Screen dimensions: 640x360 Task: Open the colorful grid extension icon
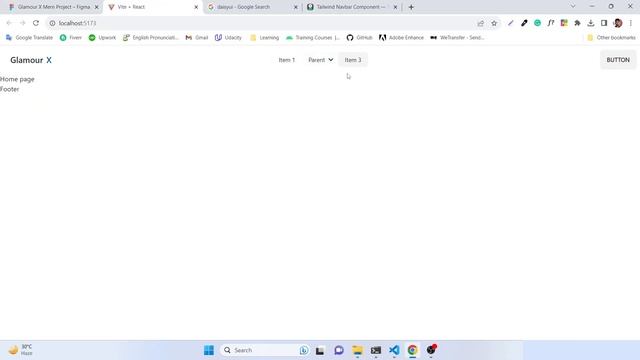tap(564, 23)
